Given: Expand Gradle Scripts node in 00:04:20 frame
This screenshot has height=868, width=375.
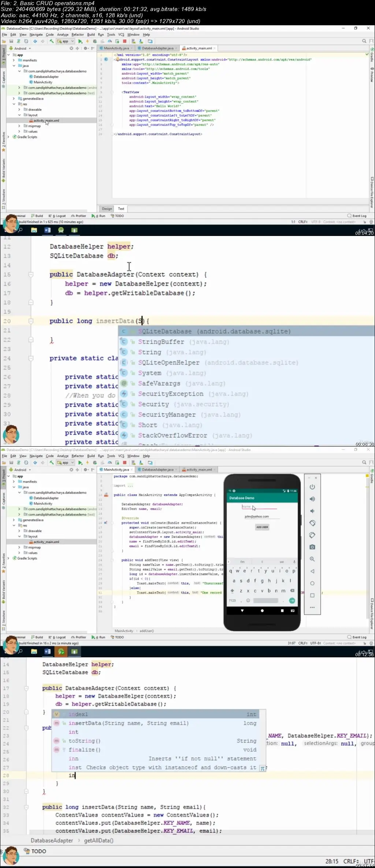Looking at the screenshot, I should [8, 137].
